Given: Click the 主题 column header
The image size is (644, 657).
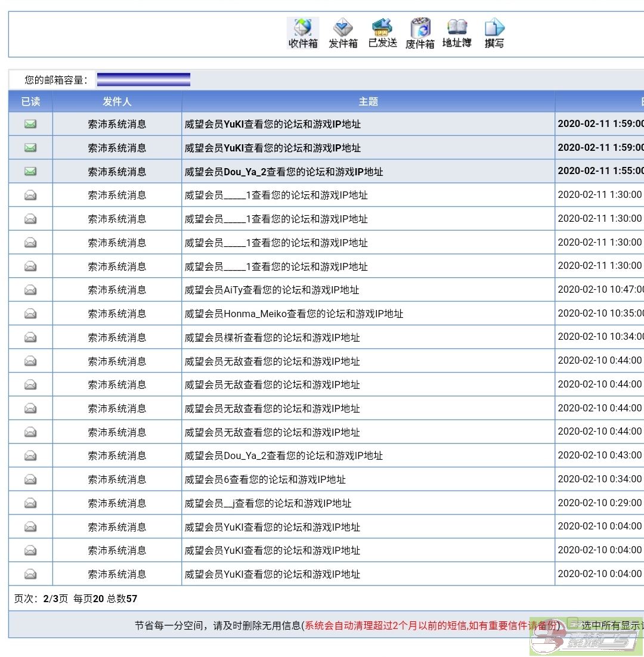Looking at the screenshot, I should (x=368, y=101).
